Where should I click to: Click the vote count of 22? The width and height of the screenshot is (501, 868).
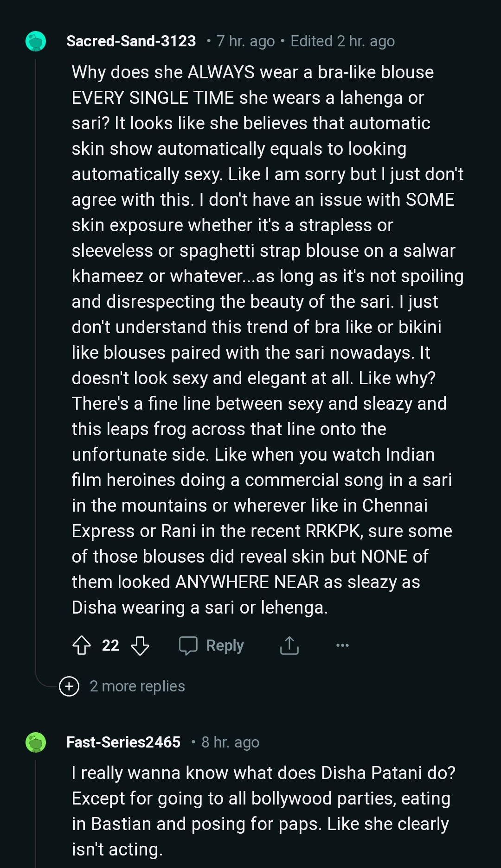coord(110,645)
